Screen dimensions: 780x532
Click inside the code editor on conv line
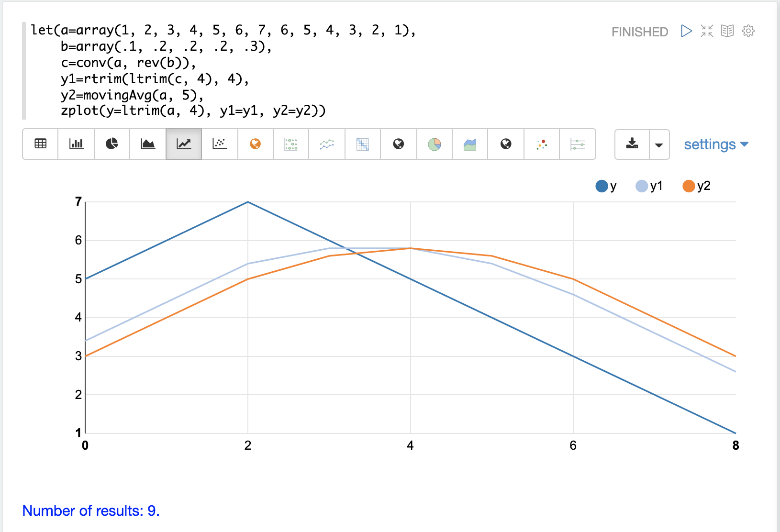click(128, 63)
